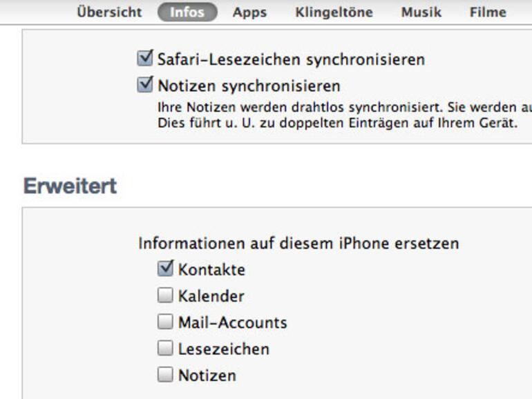This screenshot has width=532, height=399.
Task: Check the Lesezeichen checkbox box
Action: [165, 349]
